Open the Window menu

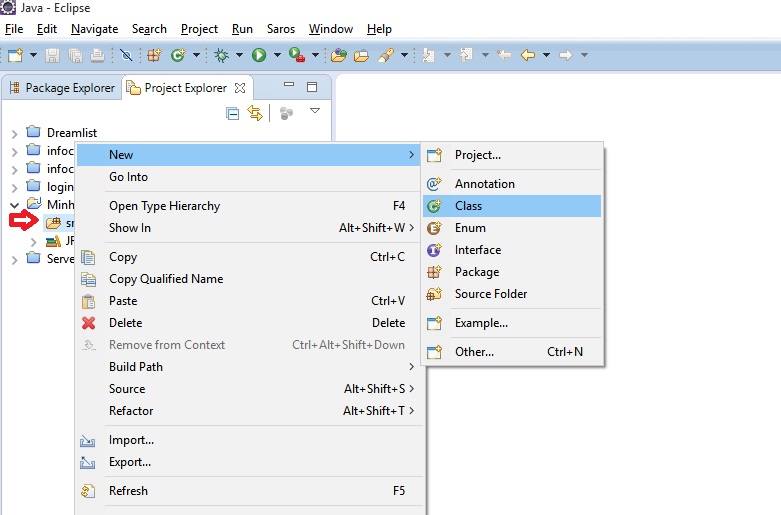[331, 29]
